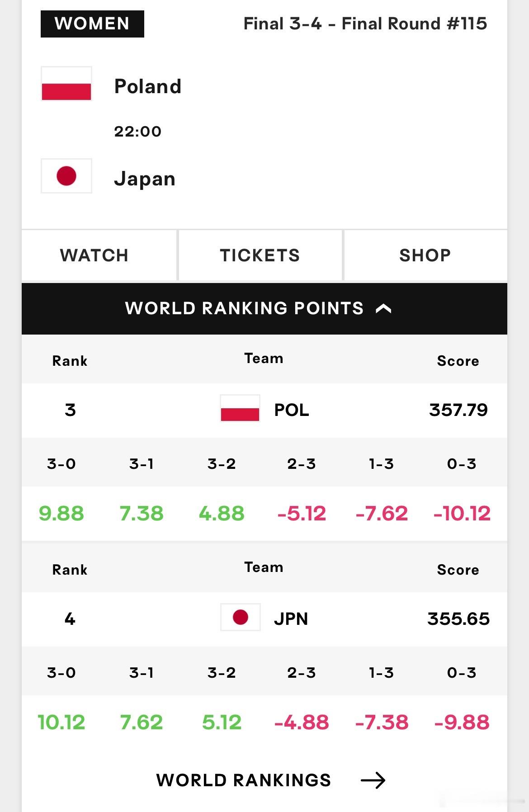The image size is (529, 812).
Task: Click the Poland flag next to team name
Action: [66, 84]
